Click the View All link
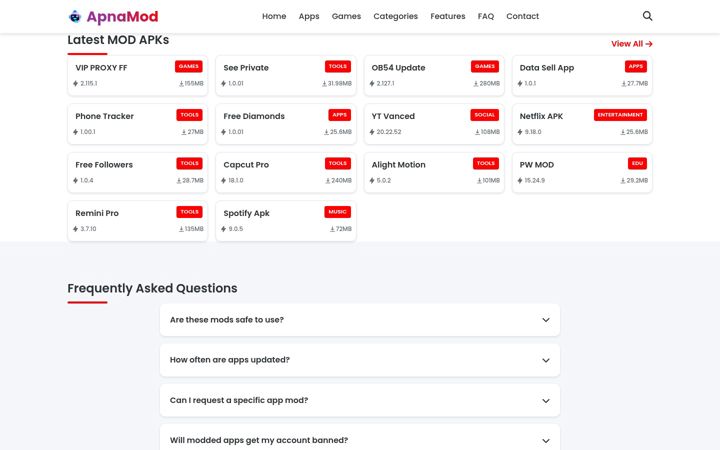Image resolution: width=720 pixels, height=450 pixels. pos(631,44)
